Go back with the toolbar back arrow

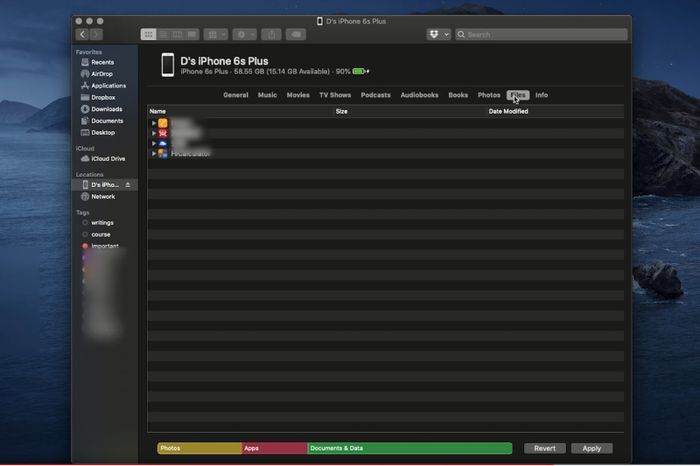tap(83, 34)
